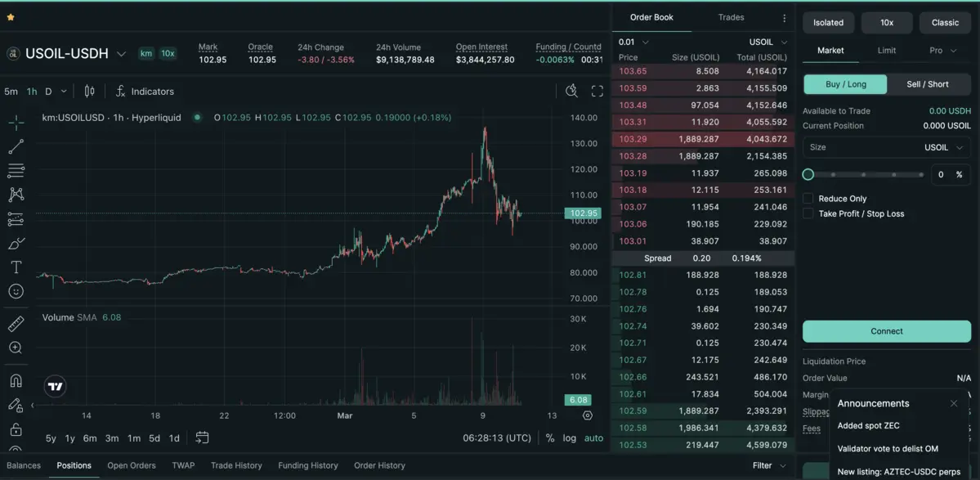Screen dimensions: 980x480
Task: Open the 0.01 price grouping dropdown
Action: [x=634, y=42]
